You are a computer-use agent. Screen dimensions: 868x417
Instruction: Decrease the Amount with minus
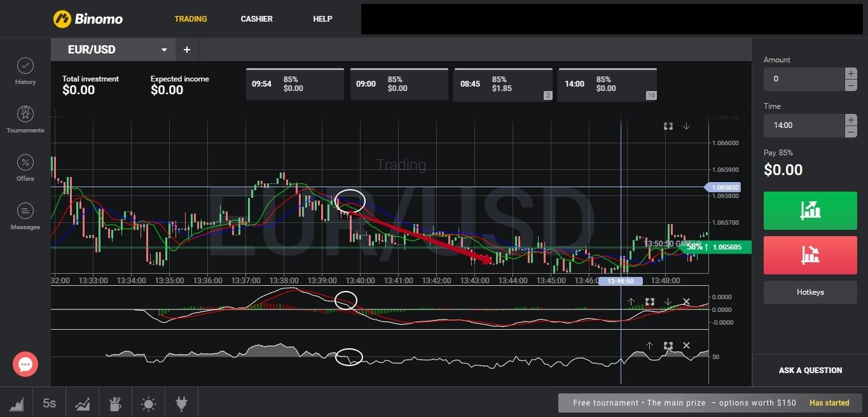point(851,85)
